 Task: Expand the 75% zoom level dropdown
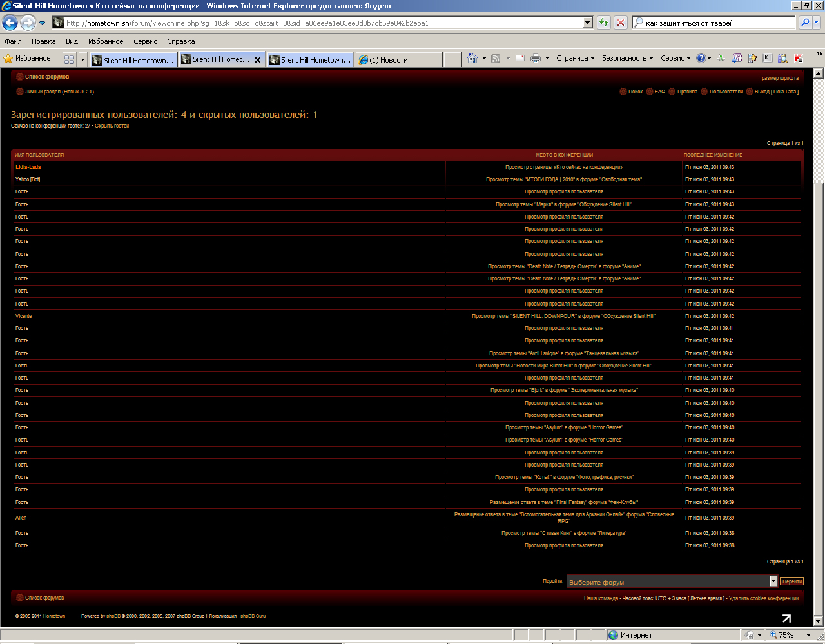pyautogui.click(x=808, y=635)
